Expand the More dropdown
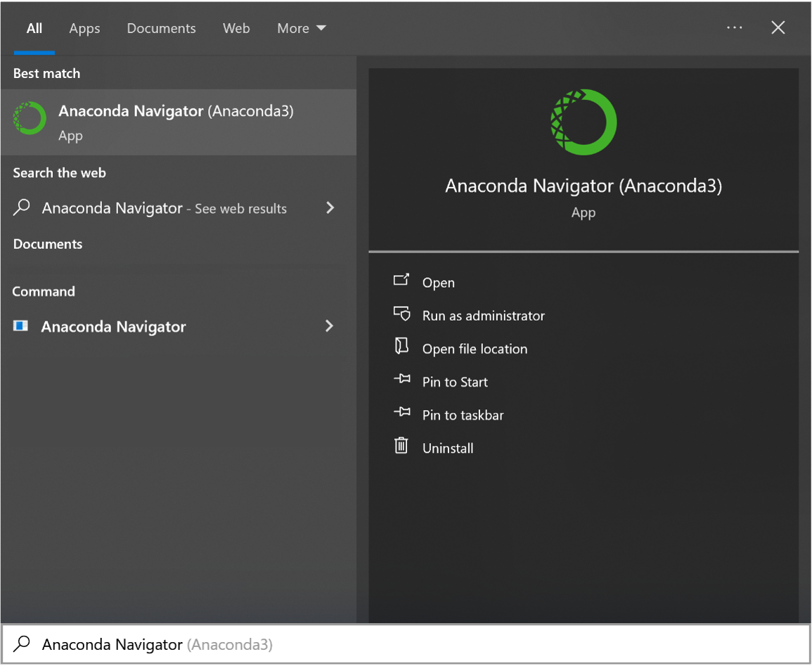The image size is (812, 666). (x=302, y=29)
